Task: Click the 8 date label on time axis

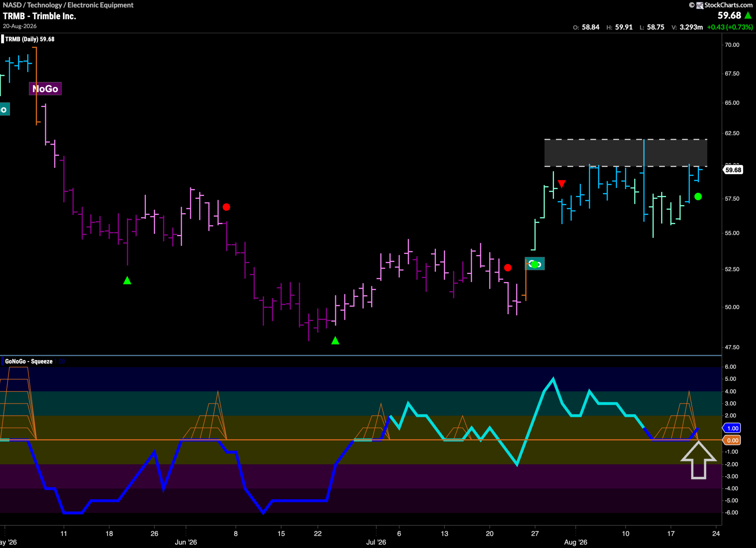Action: click(x=236, y=533)
